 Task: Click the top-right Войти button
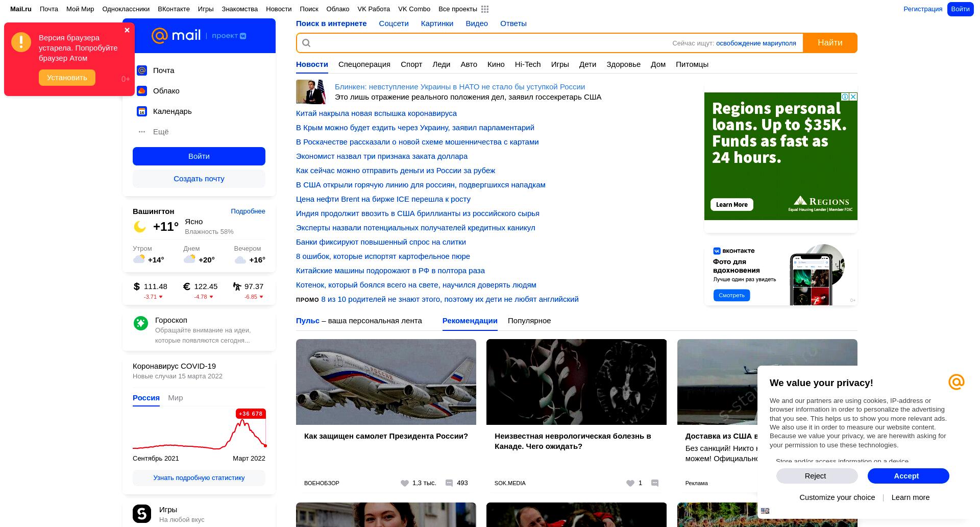[x=960, y=9]
